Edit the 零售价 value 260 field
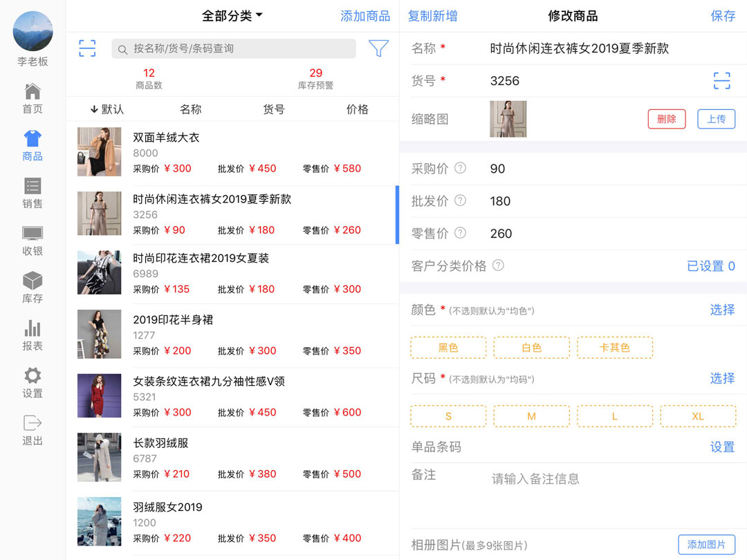The height and width of the screenshot is (560, 747). [x=501, y=234]
